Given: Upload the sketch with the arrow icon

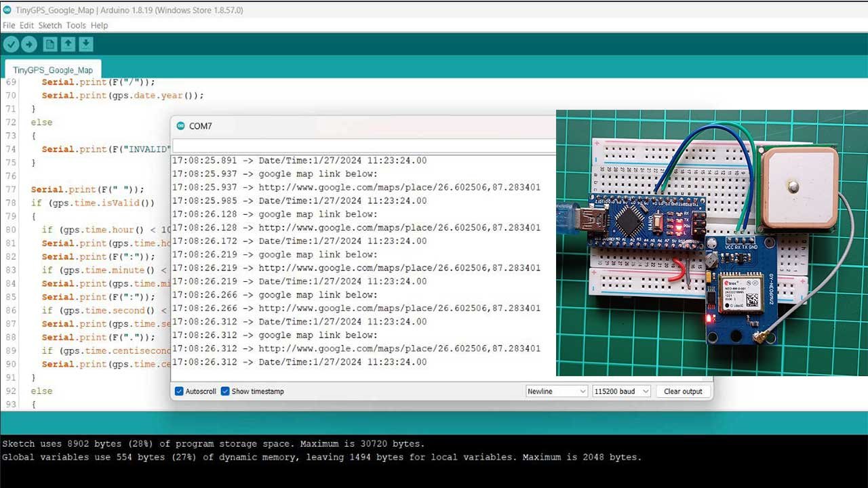Looking at the screenshot, I should click(29, 45).
